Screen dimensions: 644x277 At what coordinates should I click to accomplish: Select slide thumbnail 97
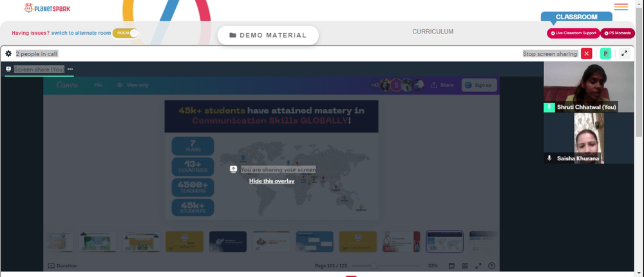[x=271, y=242]
